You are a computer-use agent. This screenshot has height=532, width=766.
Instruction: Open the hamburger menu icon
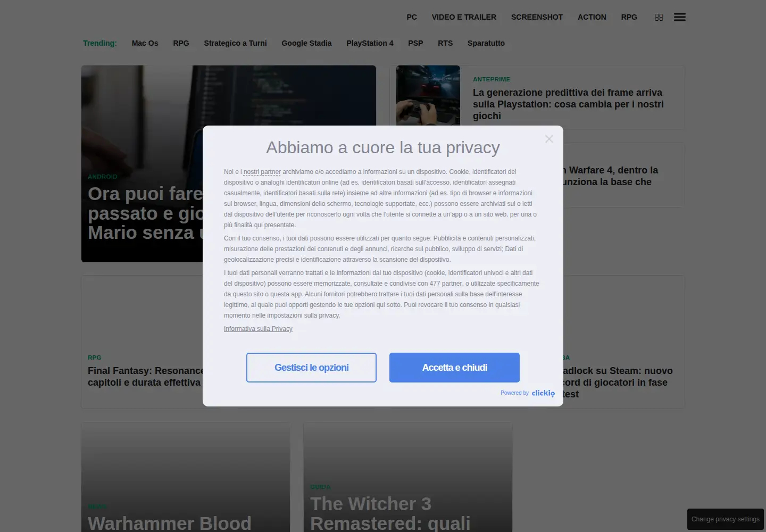point(680,17)
